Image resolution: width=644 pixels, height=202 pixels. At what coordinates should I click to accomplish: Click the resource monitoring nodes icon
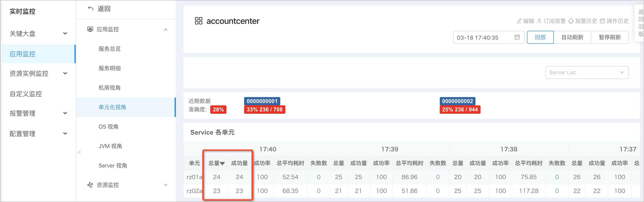point(90,185)
